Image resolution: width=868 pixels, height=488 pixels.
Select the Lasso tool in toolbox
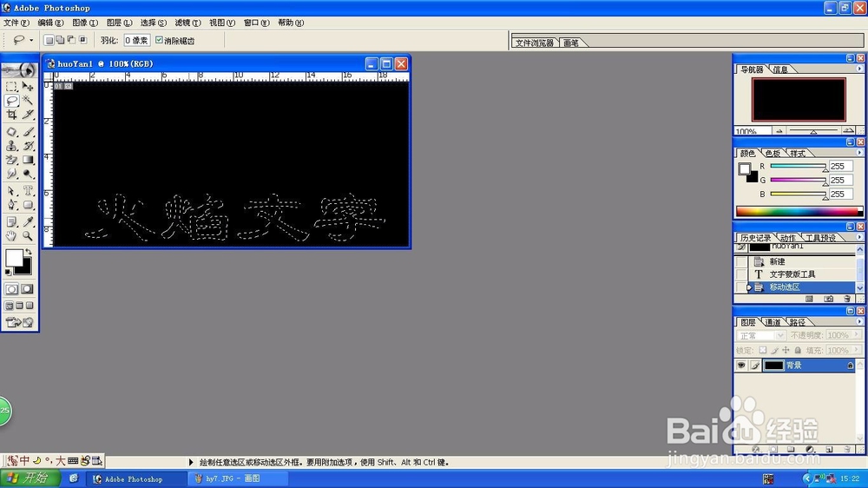click(11, 100)
